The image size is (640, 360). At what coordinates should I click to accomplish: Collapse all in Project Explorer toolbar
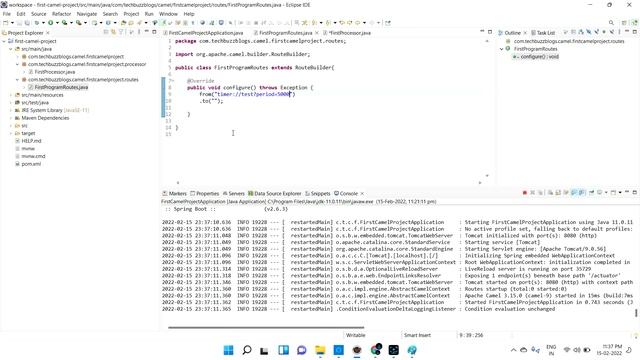(106, 32)
